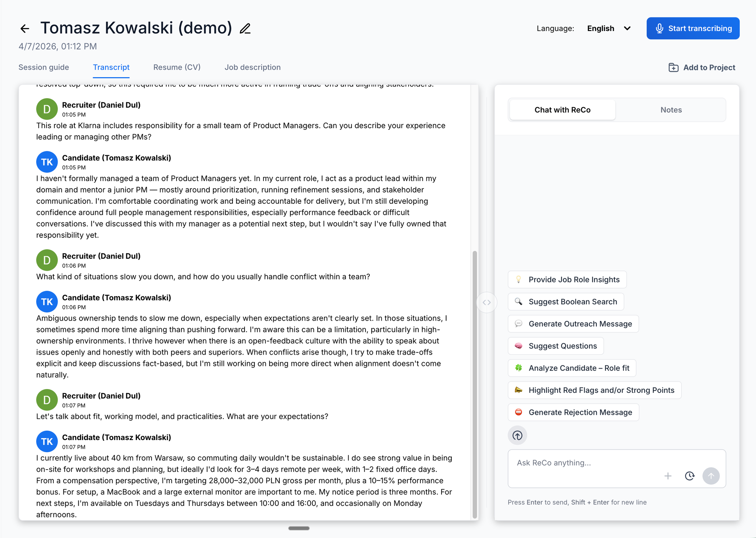Click the brain icon for Suggest Questions
This screenshot has height=538, width=756.
(x=519, y=346)
